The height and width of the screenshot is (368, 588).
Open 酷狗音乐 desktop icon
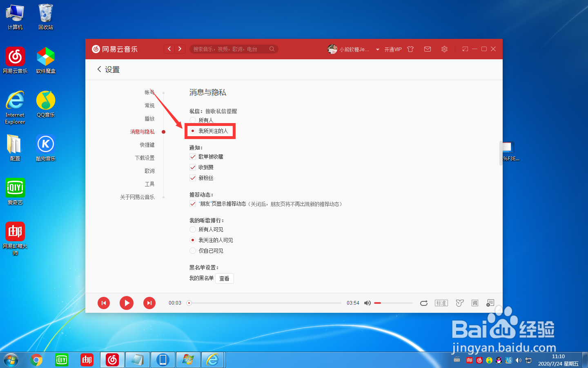tap(46, 148)
